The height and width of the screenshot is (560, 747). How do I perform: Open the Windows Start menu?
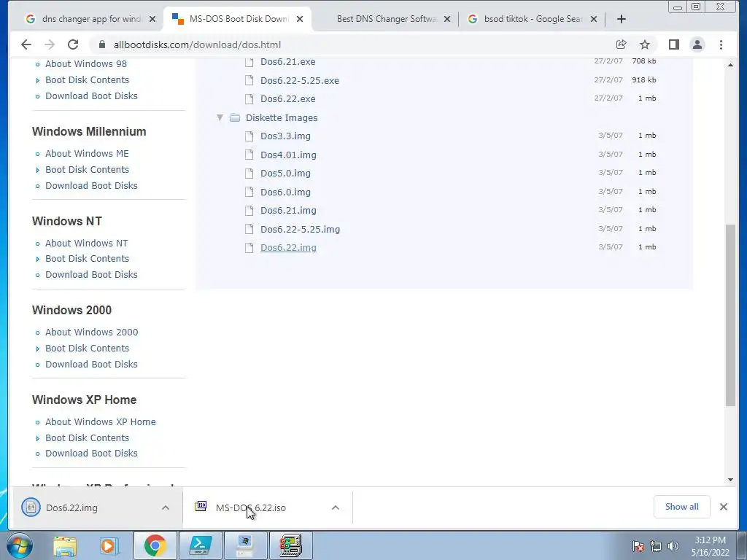[x=18, y=545]
